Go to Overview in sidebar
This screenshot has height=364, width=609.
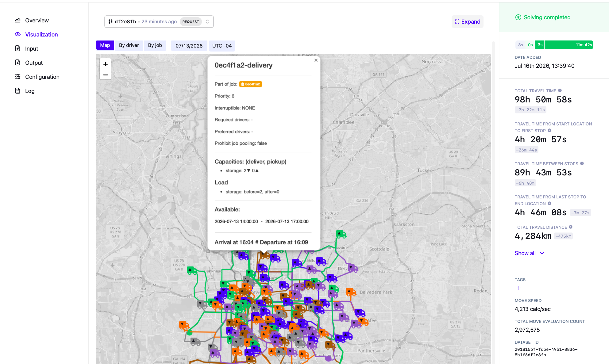pyautogui.click(x=37, y=20)
